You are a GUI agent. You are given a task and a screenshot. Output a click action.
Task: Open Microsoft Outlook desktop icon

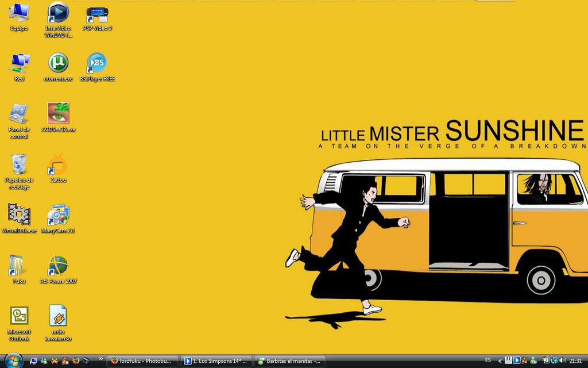(x=19, y=324)
